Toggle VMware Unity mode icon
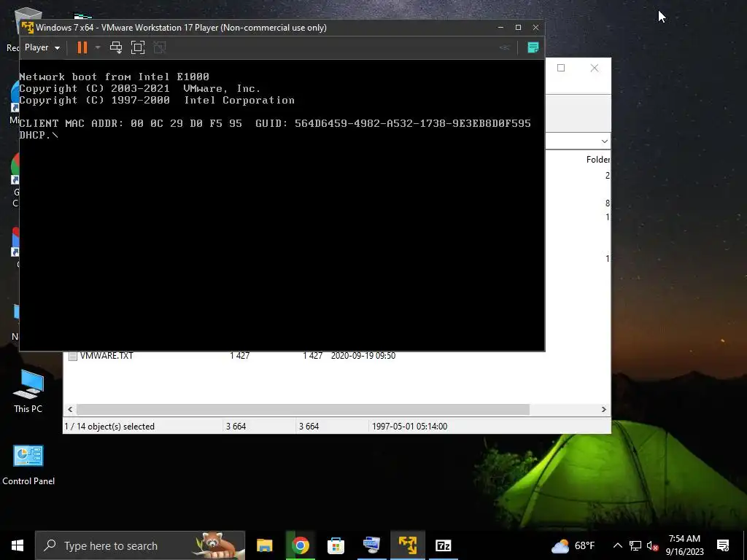The height and width of the screenshot is (560, 747). (x=160, y=47)
